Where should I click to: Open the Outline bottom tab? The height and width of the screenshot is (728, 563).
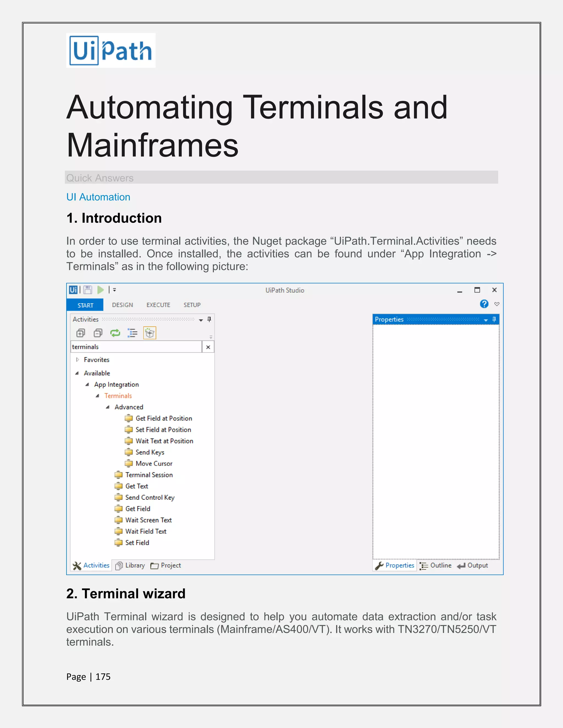[x=436, y=566]
